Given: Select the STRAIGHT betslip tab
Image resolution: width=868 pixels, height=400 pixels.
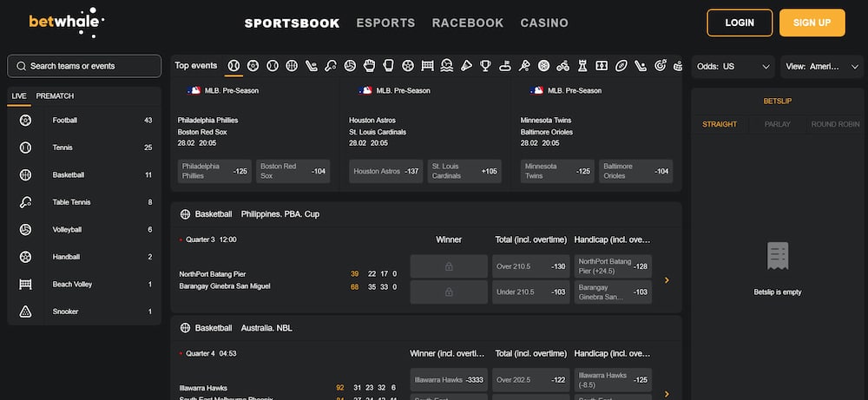Looking at the screenshot, I should click(x=720, y=124).
